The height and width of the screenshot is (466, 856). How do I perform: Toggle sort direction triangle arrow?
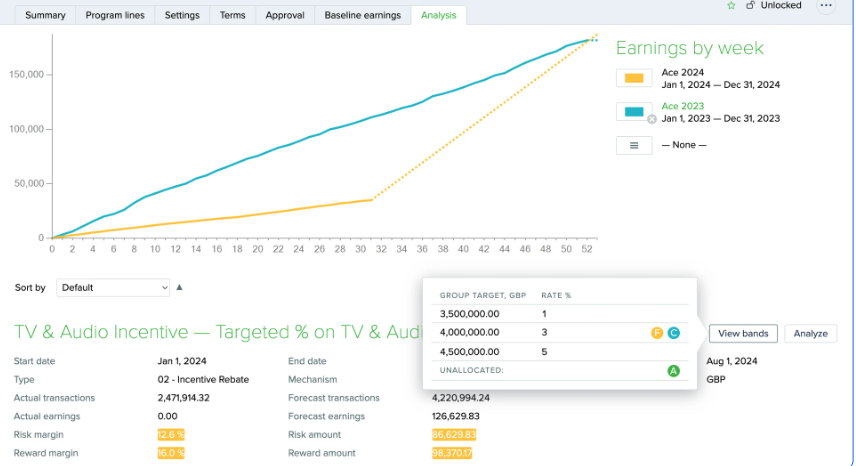(179, 287)
